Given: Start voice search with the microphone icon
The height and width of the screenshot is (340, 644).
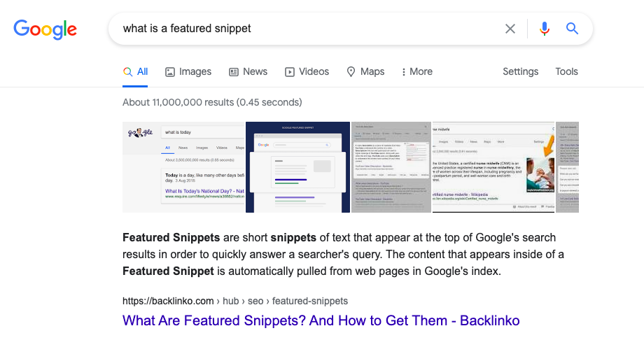Looking at the screenshot, I should pyautogui.click(x=545, y=29).
